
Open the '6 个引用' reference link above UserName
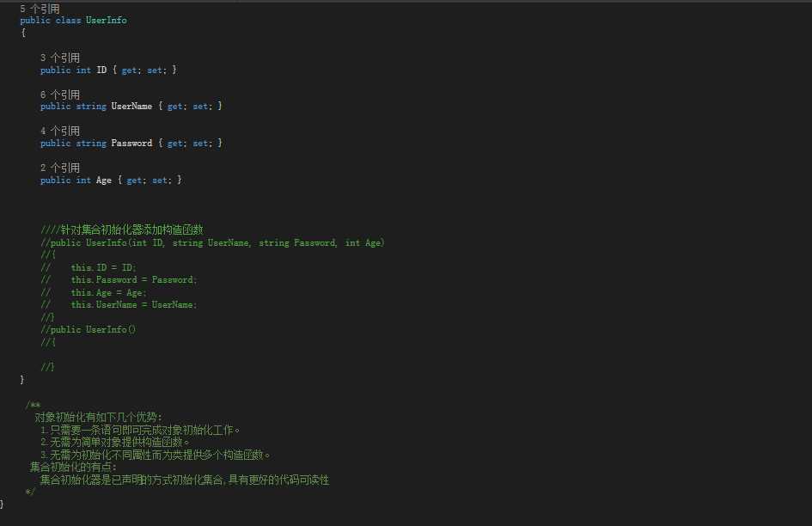[x=60, y=95]
